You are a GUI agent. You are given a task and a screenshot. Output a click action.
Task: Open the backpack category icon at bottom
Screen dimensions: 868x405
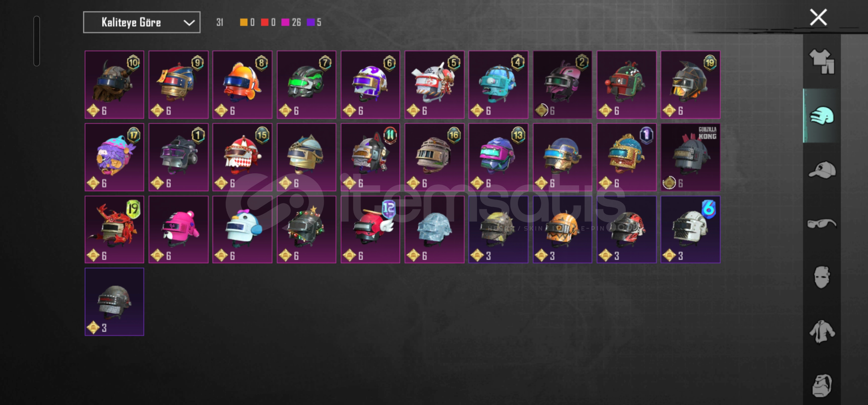pos(822,385)
